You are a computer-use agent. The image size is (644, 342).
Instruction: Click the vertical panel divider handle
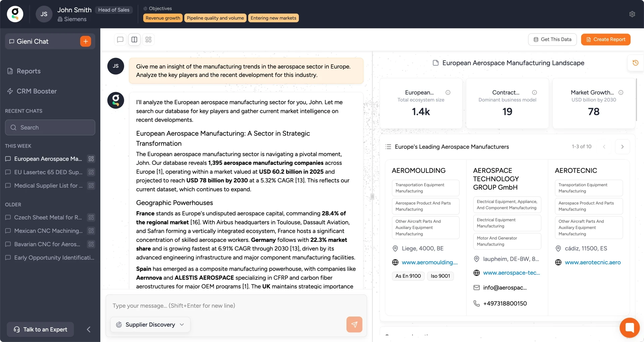click(x=372, y=197)
